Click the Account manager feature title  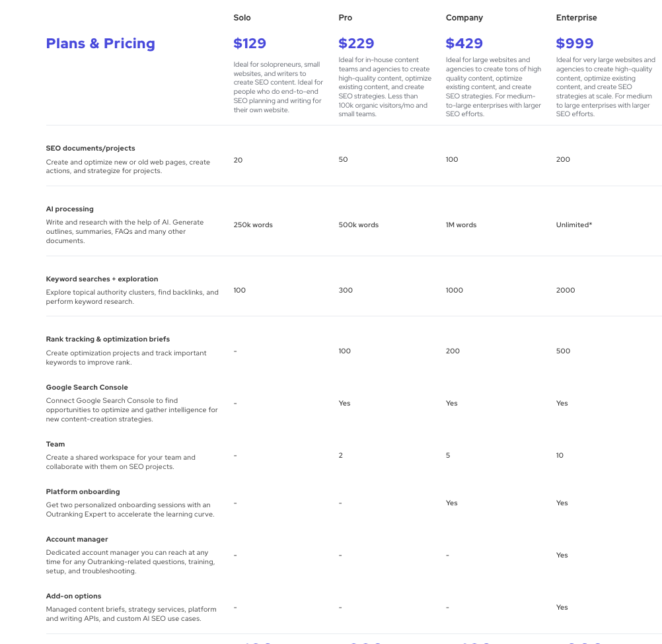tap(77, 540)
